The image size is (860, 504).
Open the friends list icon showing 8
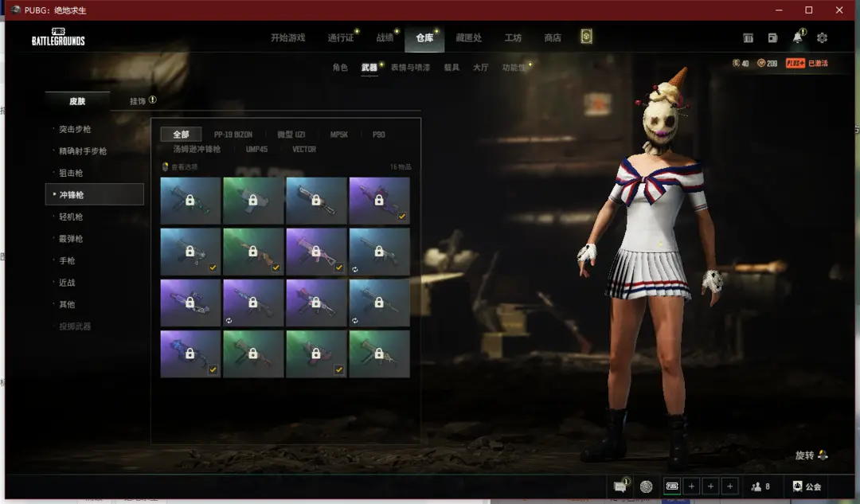(x=760, y=486)
